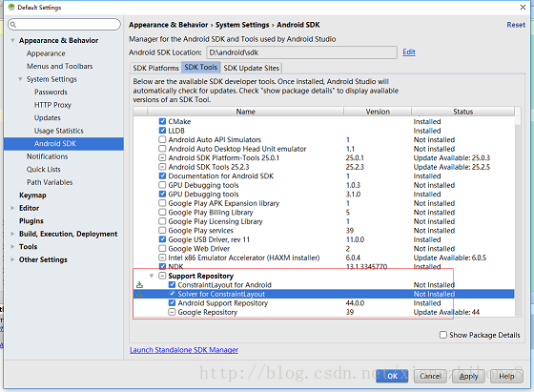Click the settings search field
Image resolution: width=534 pixels, height=392 pixels.
(x=64, y=24)
